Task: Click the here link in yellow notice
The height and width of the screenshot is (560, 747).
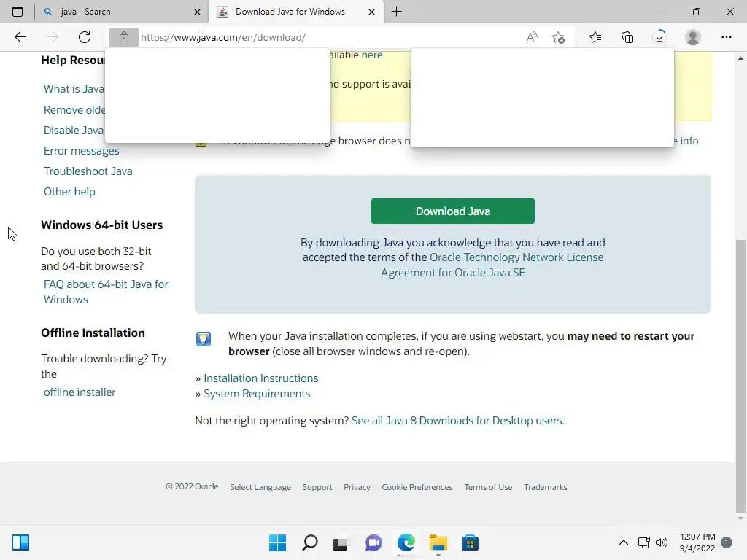Action: click(x=372, y=55)
